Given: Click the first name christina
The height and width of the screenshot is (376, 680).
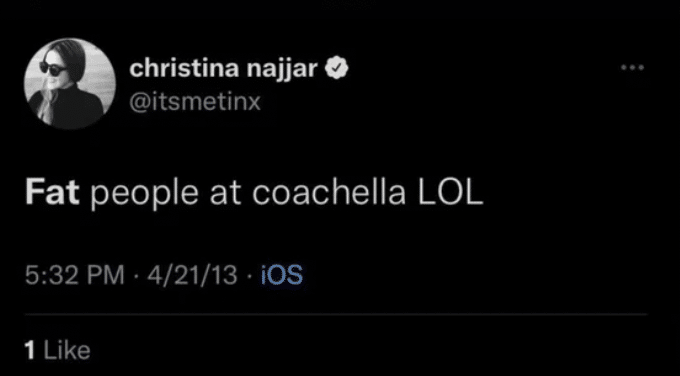Looking at the screenshot, I should (x=183, y=69).
